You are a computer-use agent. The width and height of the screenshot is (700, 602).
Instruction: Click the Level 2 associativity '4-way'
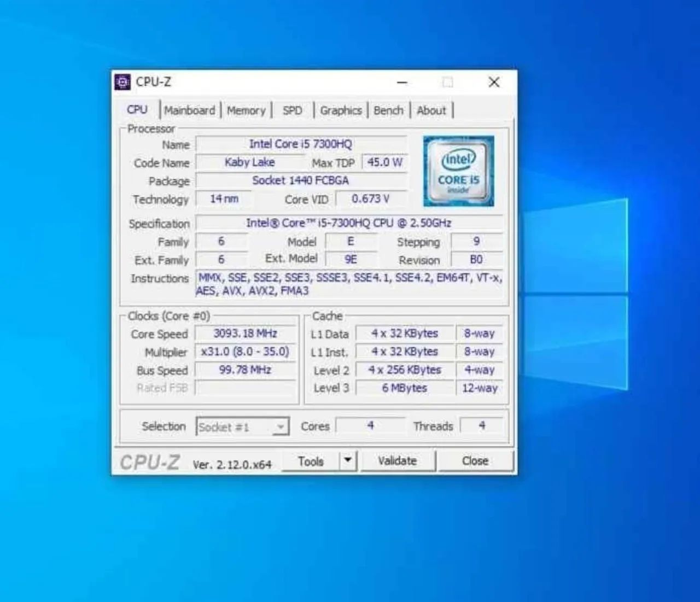click(480, 370)
